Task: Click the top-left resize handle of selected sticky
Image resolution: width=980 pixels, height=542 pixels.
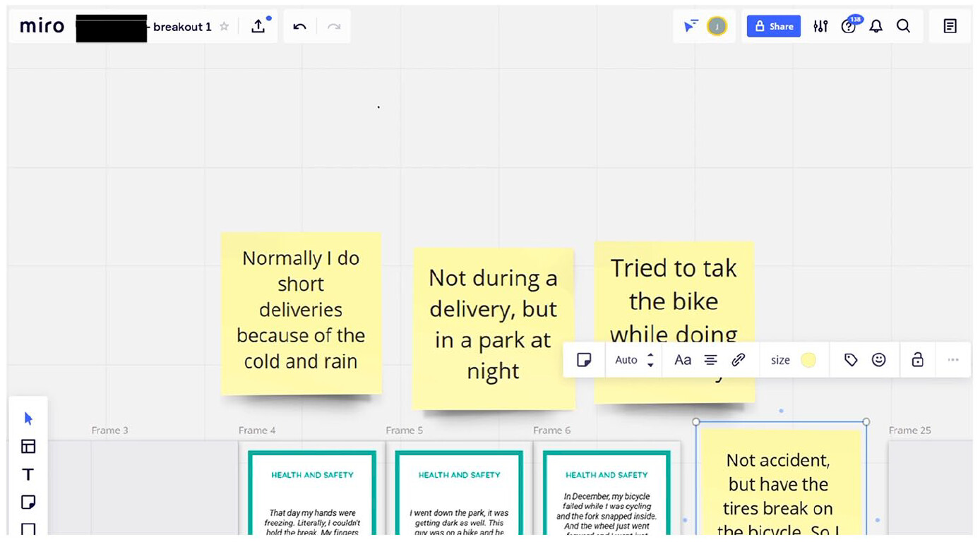Action: coord(696,422)
